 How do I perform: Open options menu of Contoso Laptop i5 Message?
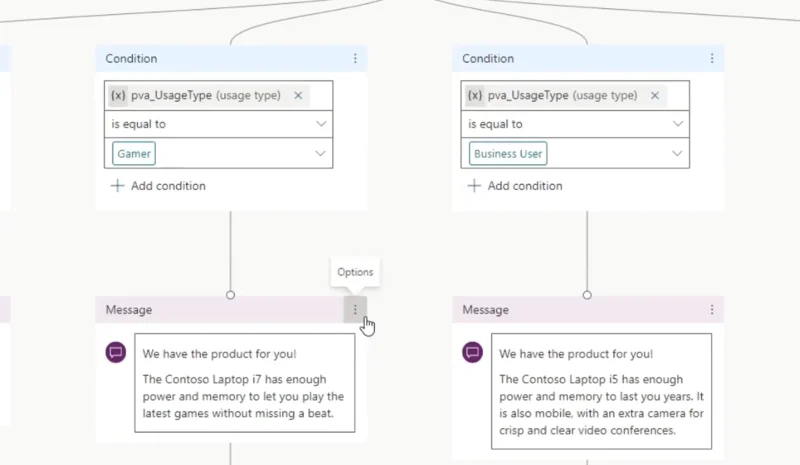pos(712,309)
